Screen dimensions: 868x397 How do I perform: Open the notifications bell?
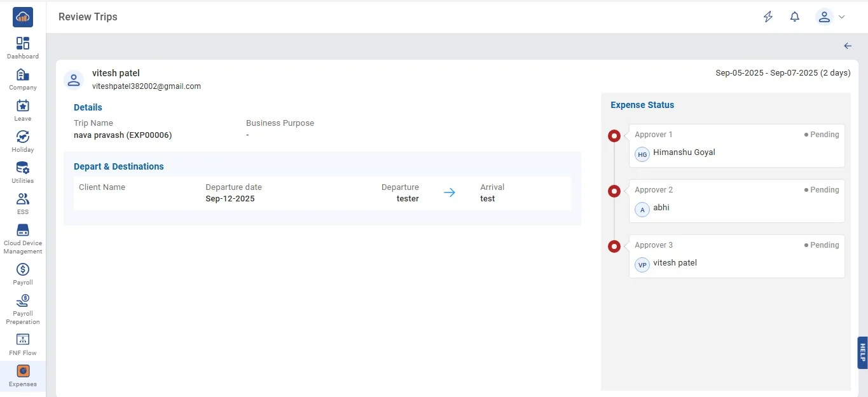click(795, 17)
